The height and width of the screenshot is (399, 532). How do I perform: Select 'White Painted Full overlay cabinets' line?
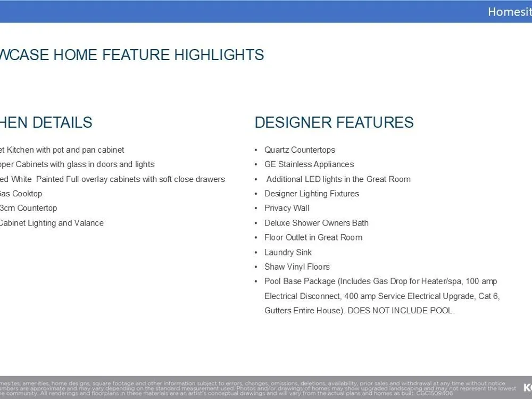pyautogui.click(x=112, y=179)
